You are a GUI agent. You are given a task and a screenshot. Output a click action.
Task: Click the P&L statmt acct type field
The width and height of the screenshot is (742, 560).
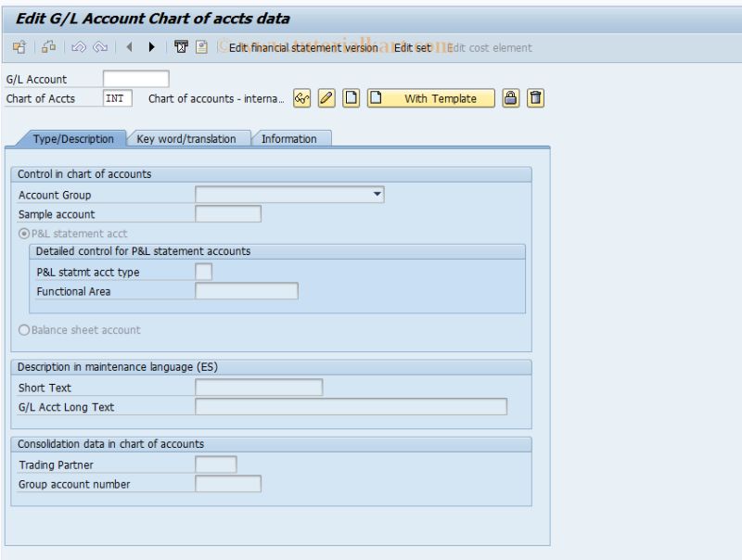pos(203,272)
